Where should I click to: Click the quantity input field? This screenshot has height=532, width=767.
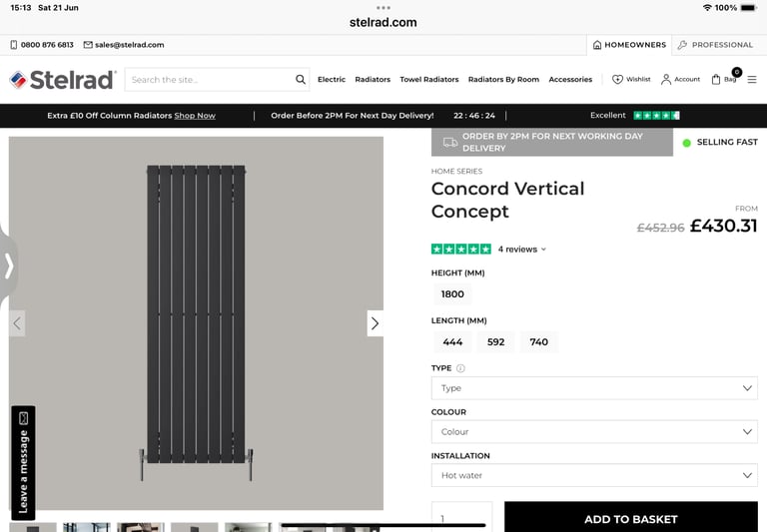(x=461, y=517)
